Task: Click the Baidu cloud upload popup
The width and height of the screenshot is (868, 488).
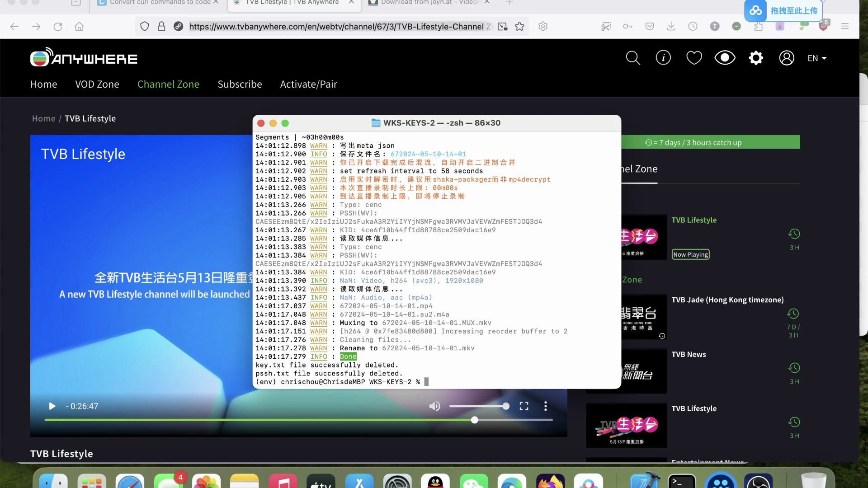Action: click(x=783, y=10)
